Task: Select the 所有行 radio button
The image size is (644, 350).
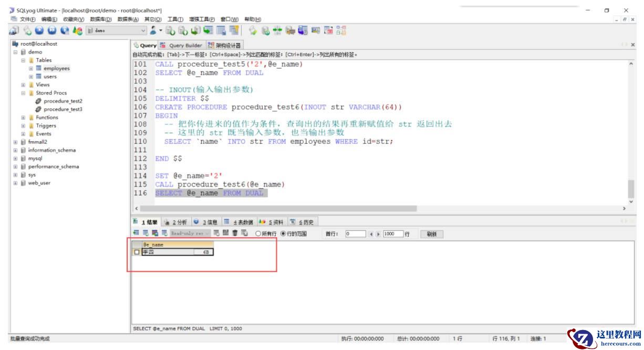Action: [x=258, y=234]
